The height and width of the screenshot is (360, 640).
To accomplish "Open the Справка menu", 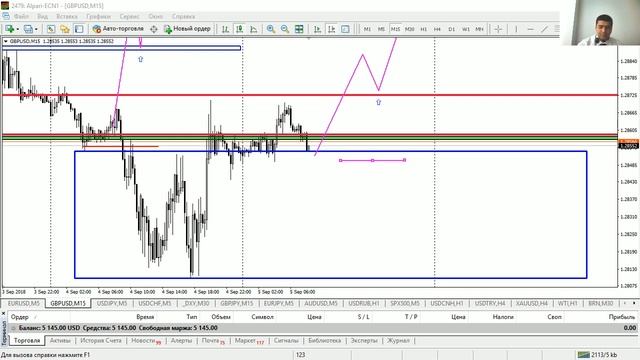I will pos(183,16).
